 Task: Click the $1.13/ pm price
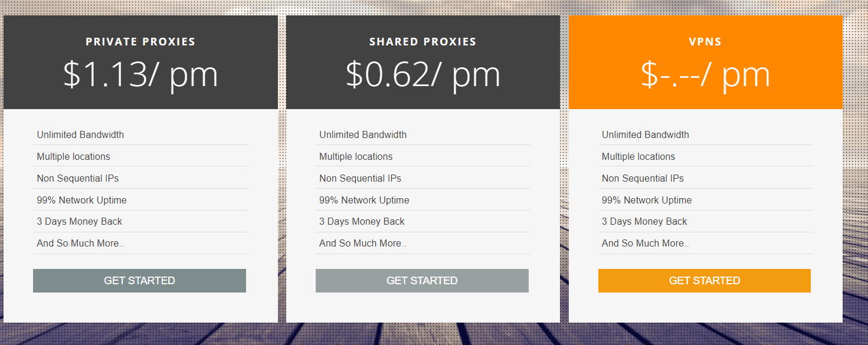point(140,75)
